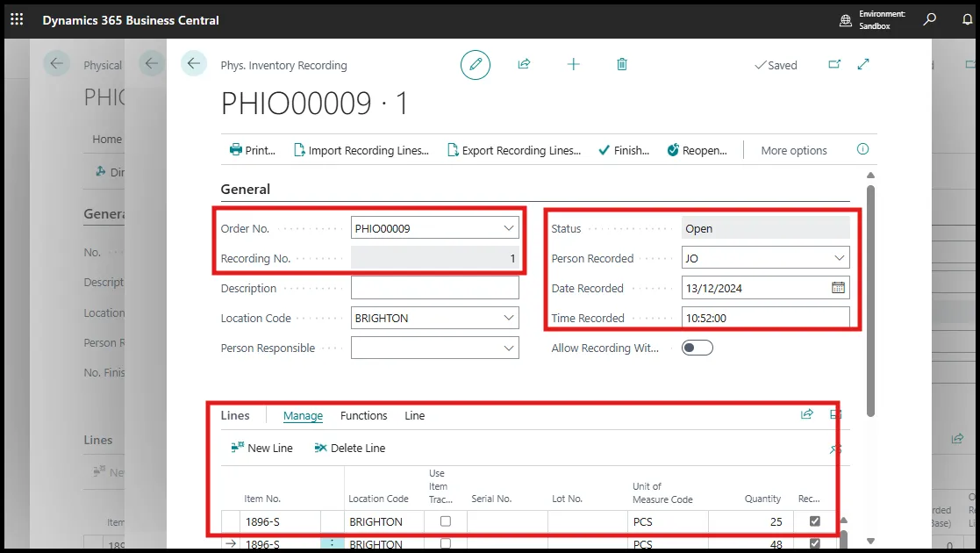Click BRIGHTON in first line row
The width and height of the screenshot is (980, 553).
[x=383, y=521]
